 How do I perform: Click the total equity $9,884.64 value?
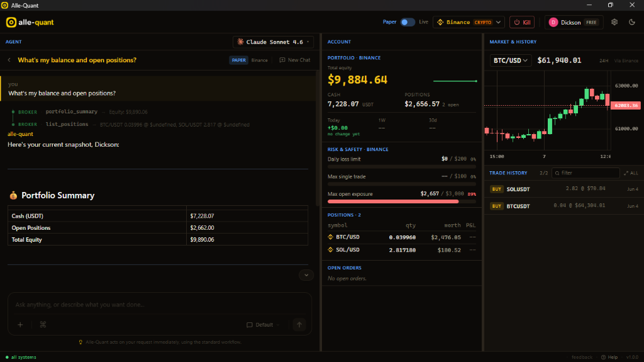coord(357,80)
